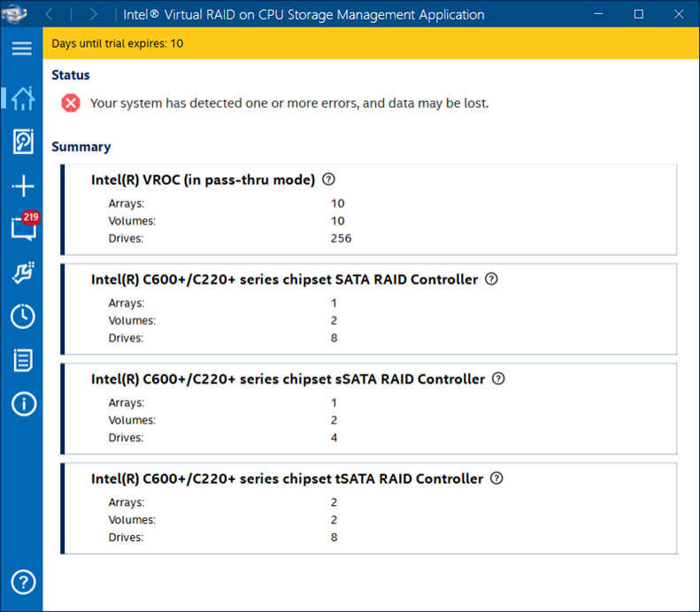Click the trial expiration yellow banner
The width and height of the screenshot is (700, 612).
tap(370, 43)
